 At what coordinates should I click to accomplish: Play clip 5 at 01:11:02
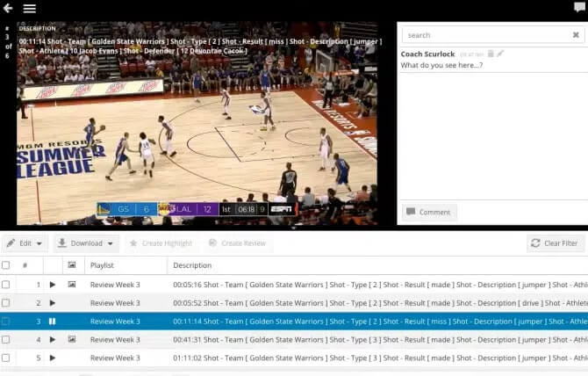(53, 358)
